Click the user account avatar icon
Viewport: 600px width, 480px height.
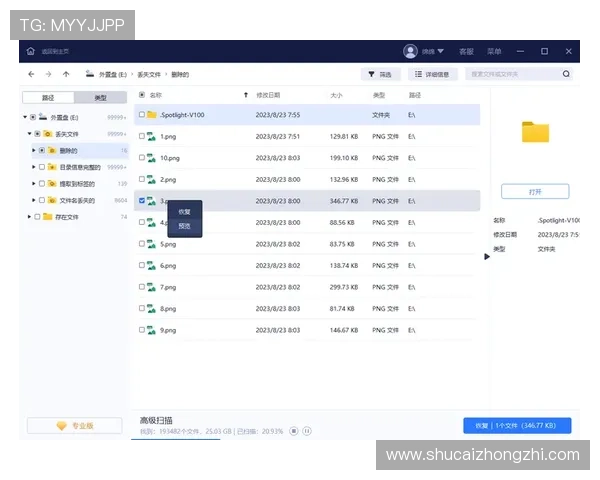(x=410, y=51)
